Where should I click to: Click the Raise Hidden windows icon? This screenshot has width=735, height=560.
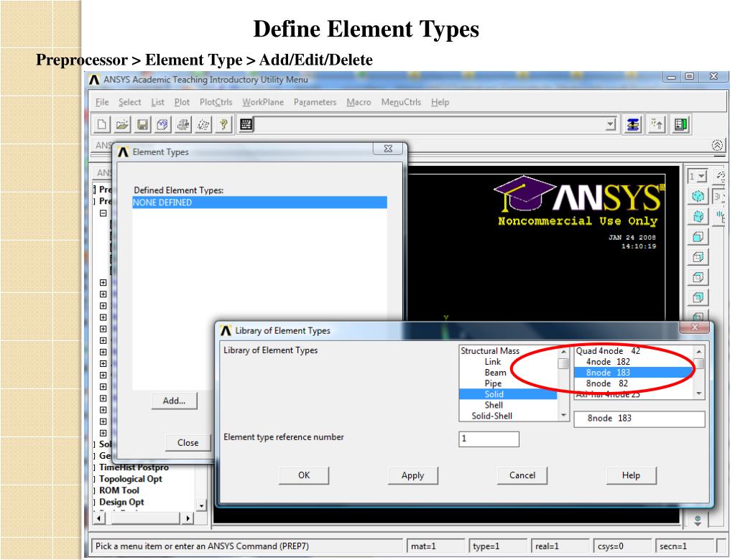(x=633, y=124)
